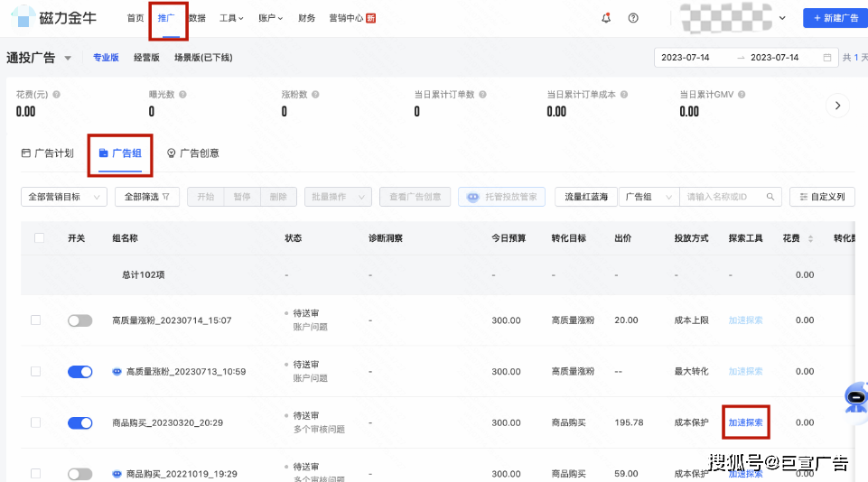Toggle switch for 高质量涨粉_20230713_10:59
Viewport: 868px width, 482px height.
point(79,372)
